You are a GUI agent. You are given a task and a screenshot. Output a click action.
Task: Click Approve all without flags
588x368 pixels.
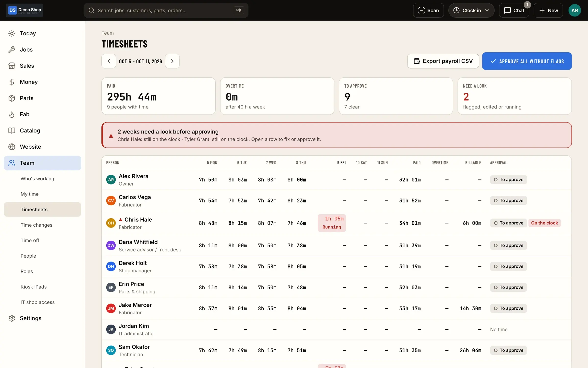tap(527, 61)
